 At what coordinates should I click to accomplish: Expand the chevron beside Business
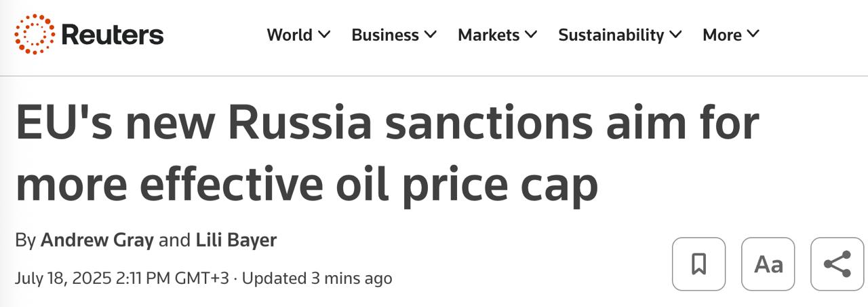pos(431,34)
